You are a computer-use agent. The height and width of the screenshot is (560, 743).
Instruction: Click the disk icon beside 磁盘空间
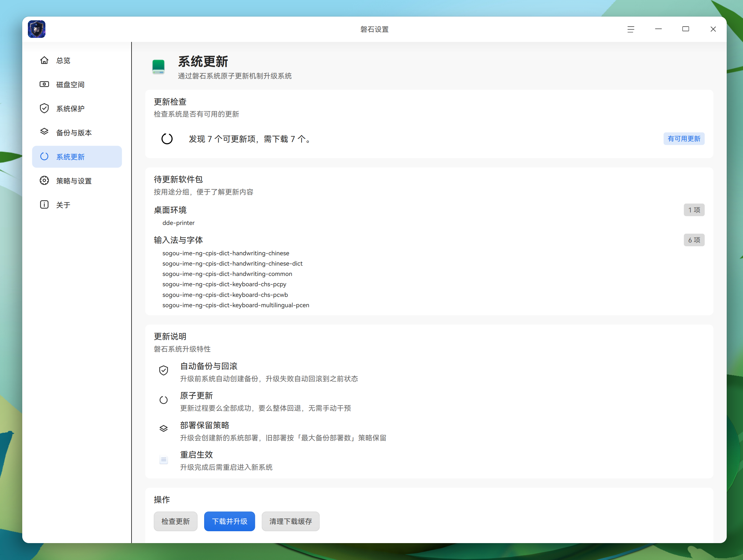pos(44,84)
